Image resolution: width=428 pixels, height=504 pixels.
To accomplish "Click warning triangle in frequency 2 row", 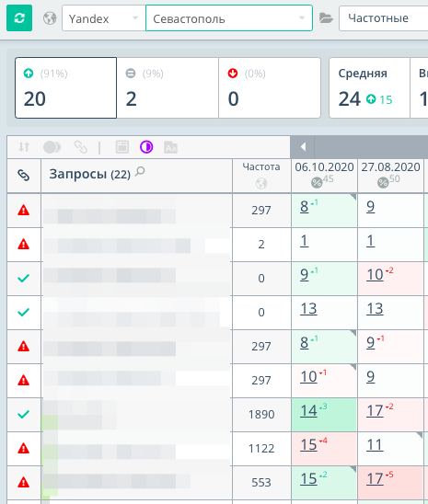I will [x=24, y=245].
